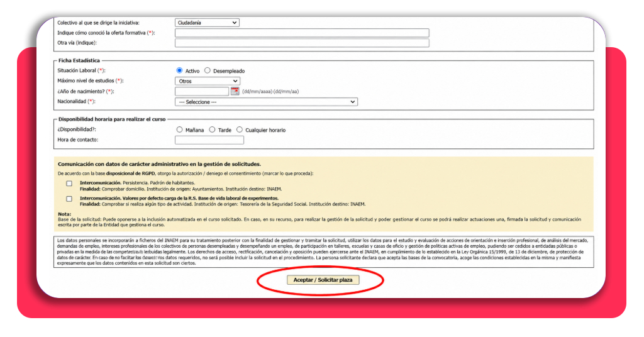Image resolution: width=644 pixels, height=337 pixels.
Task: Pick Tarde availability radio button
Action: pos(212,130)
